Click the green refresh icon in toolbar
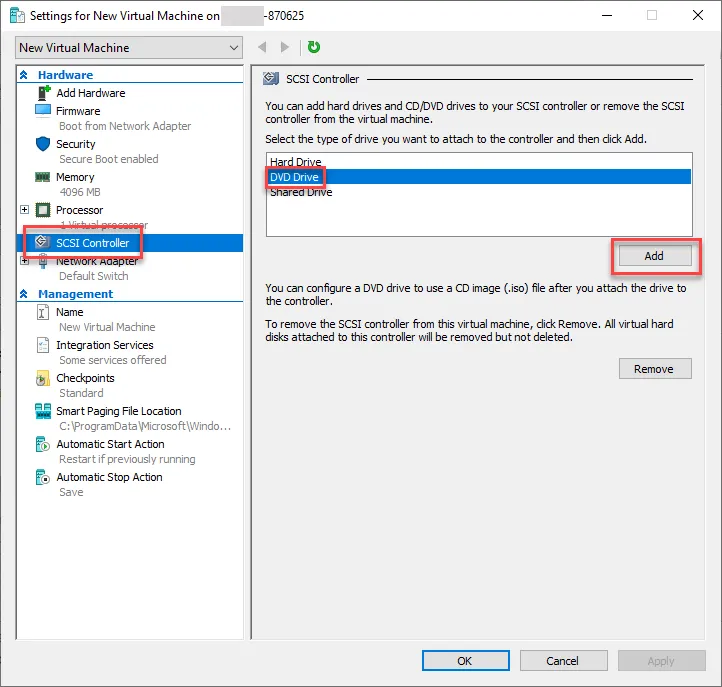This screenshot has width=722, height=687. pos(314,47)
